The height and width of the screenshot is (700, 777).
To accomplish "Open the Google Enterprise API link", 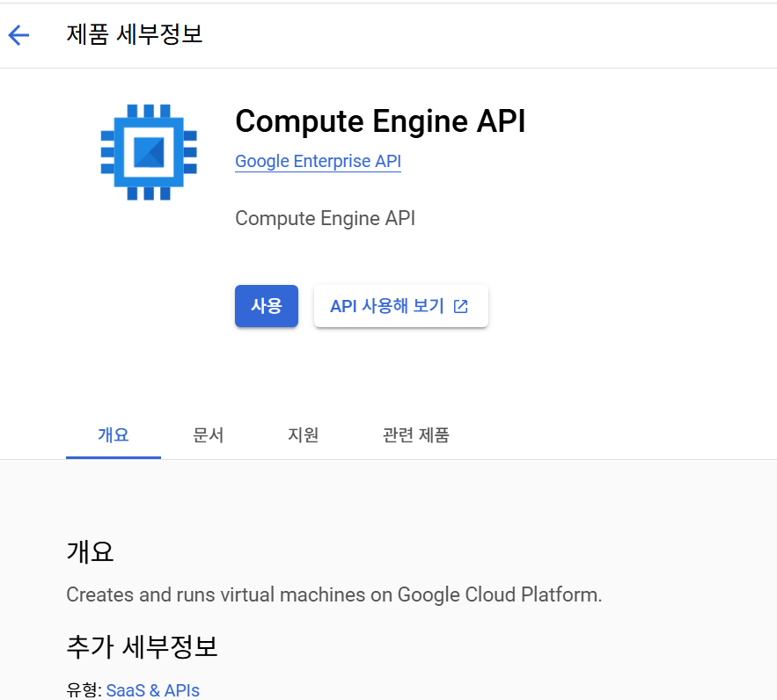I will tap(319, 162).
